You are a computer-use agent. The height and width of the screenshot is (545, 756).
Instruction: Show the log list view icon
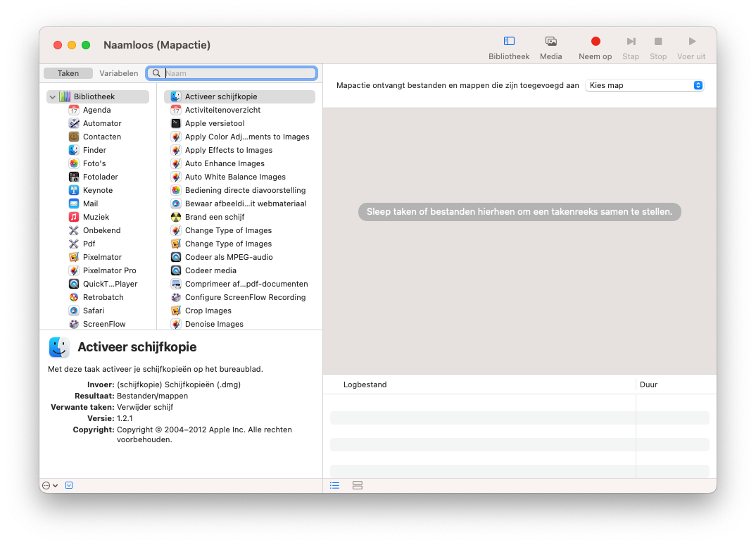click(x=334, y=485)
